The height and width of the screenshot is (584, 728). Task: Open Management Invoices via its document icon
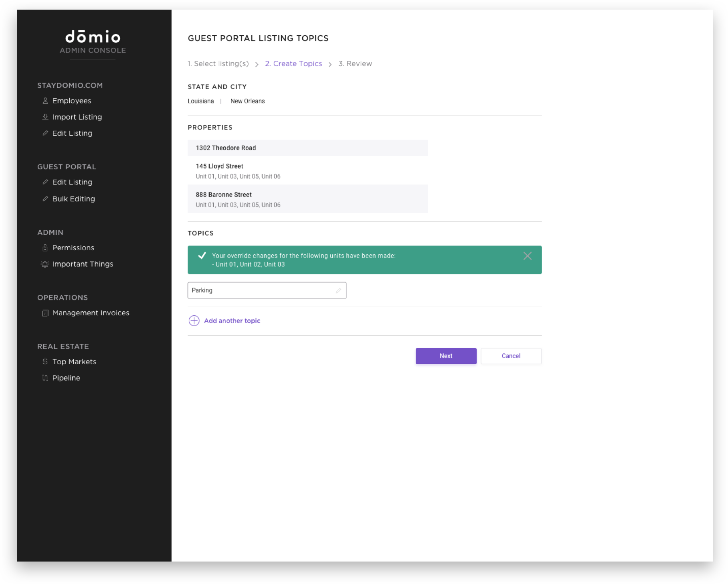point(45,312)
